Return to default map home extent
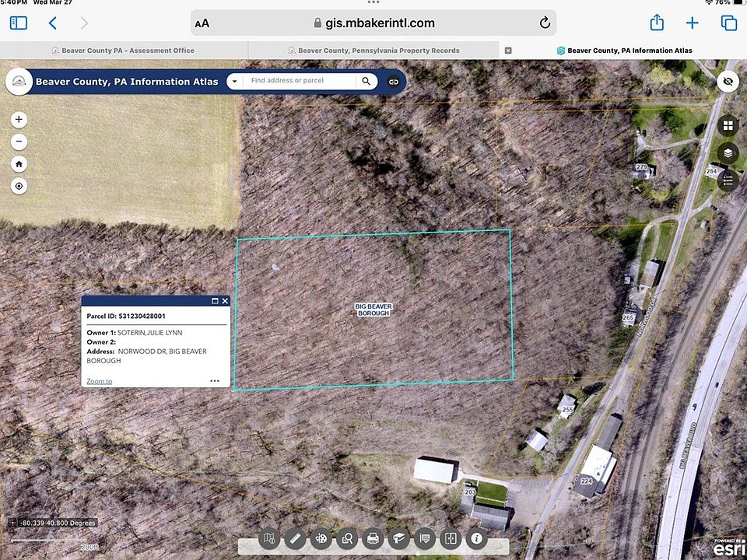Viewport: 747px width, 560px height. click(x=19, y=164)
